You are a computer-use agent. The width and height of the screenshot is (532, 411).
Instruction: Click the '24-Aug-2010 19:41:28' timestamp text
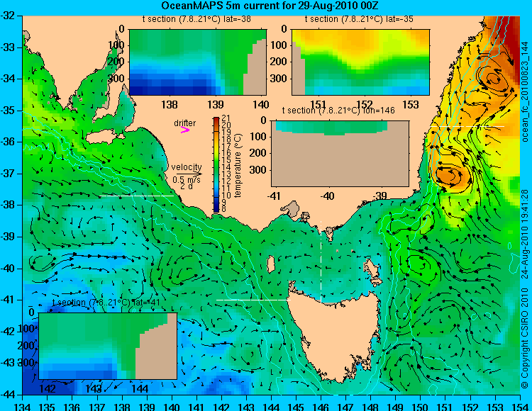525,234
